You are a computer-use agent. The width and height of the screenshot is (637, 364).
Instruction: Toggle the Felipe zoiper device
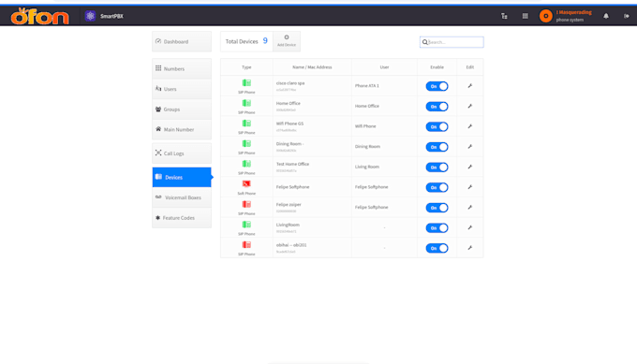coord(437,208)
